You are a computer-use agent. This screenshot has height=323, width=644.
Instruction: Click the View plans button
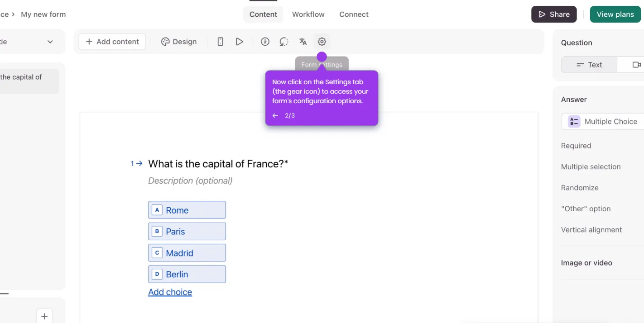coord(615,14)
